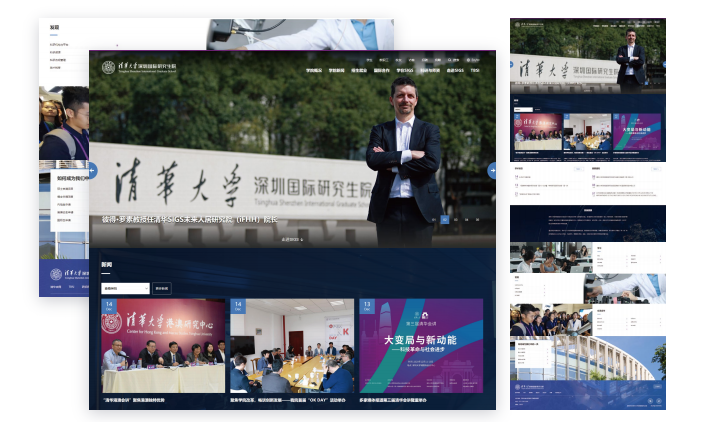Open the 清华大学港澳研究中心 news thumbnail

pos(163,345)
